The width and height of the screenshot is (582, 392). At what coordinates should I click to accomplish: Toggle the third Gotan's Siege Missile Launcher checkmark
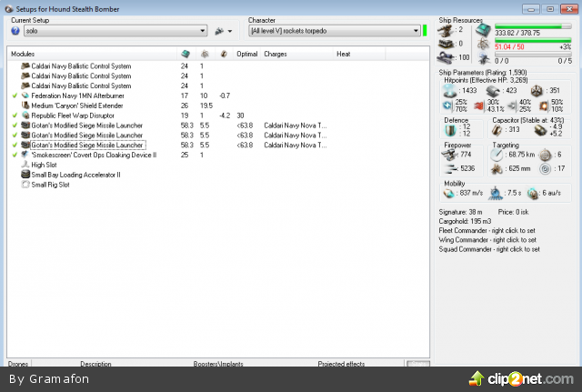15,146
